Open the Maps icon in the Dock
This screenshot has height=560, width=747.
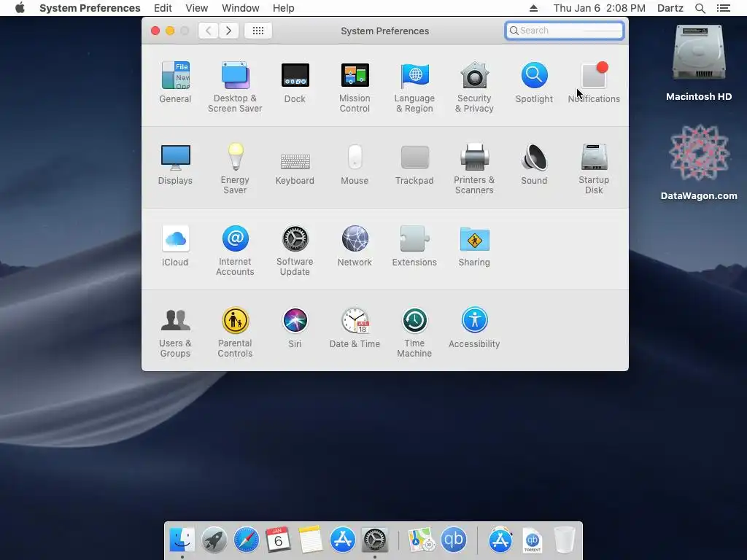tap(421, 540)
